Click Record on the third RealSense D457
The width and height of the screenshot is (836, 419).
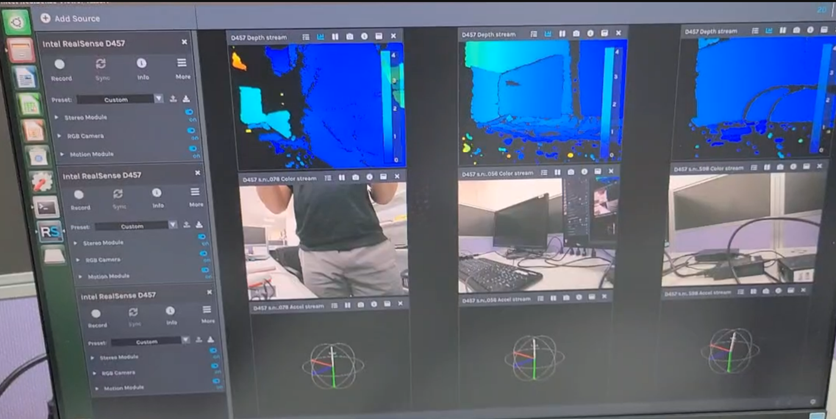click(96, 314)
